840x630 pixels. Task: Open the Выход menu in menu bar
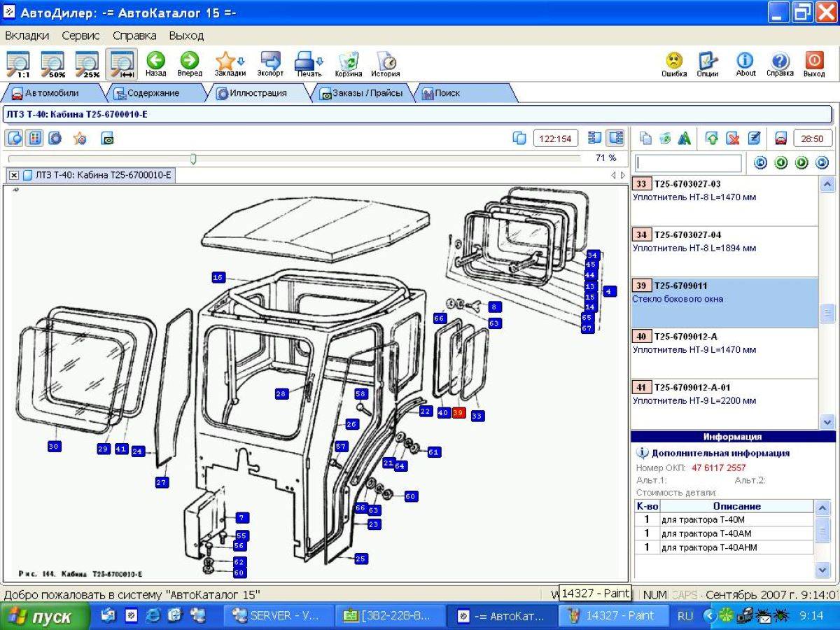point(186,35)
